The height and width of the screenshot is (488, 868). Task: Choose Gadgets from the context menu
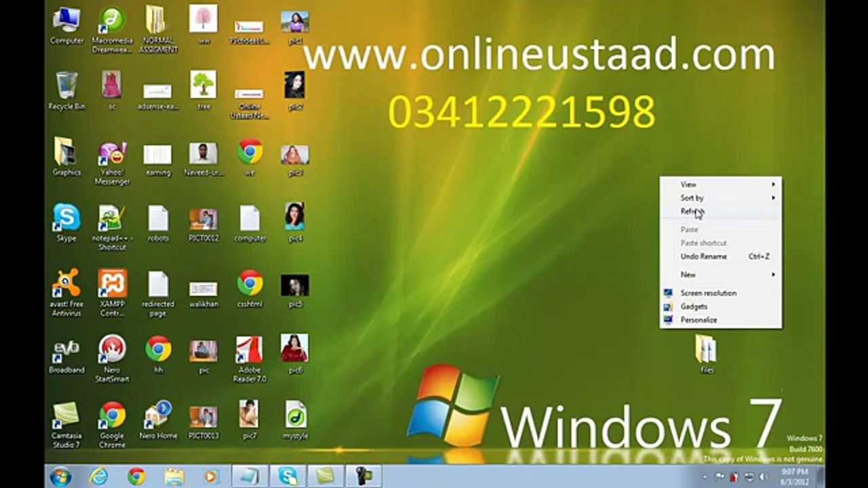720,306
